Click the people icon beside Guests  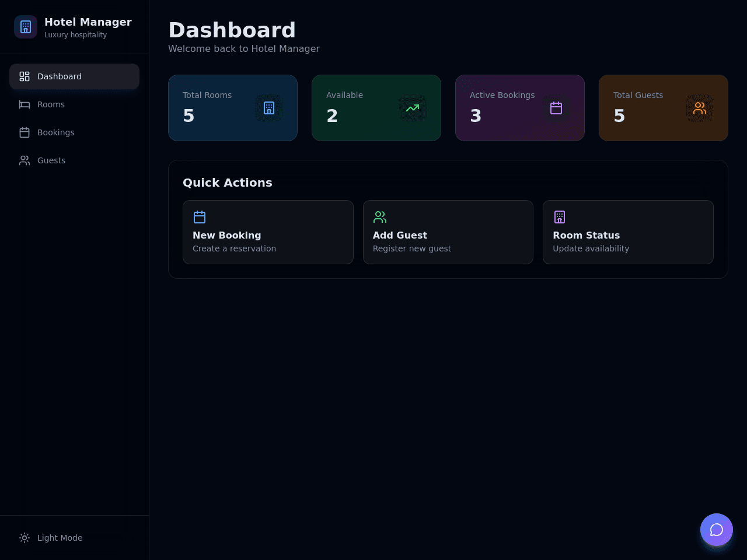(x=25, y=160)
